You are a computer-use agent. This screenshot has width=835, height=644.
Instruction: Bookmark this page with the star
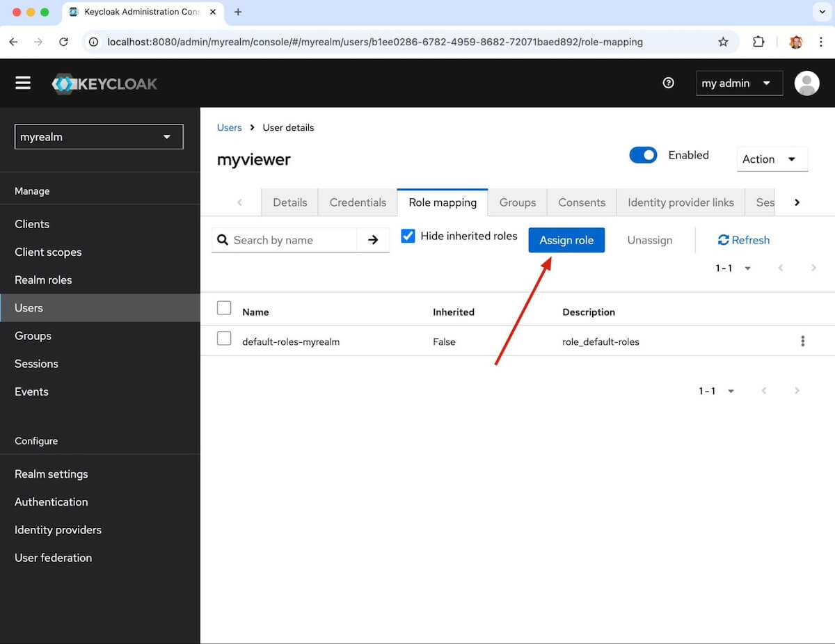[723, 42]
